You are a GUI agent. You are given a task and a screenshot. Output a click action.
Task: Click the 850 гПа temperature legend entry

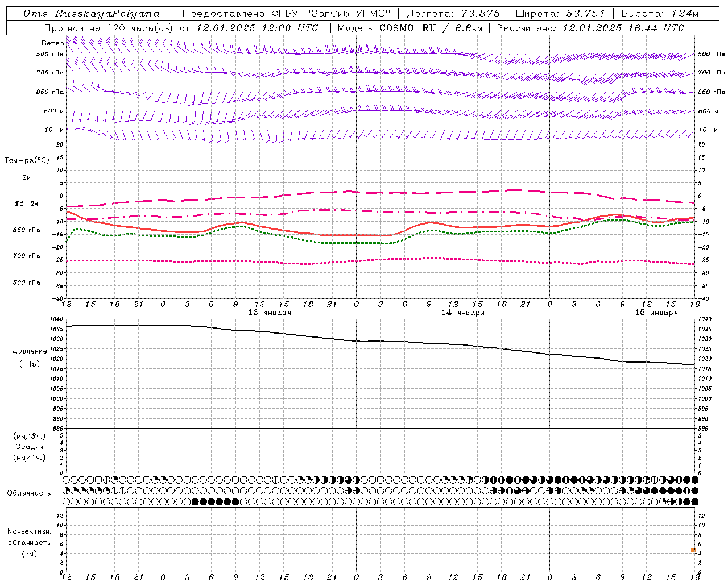point(26,230)
